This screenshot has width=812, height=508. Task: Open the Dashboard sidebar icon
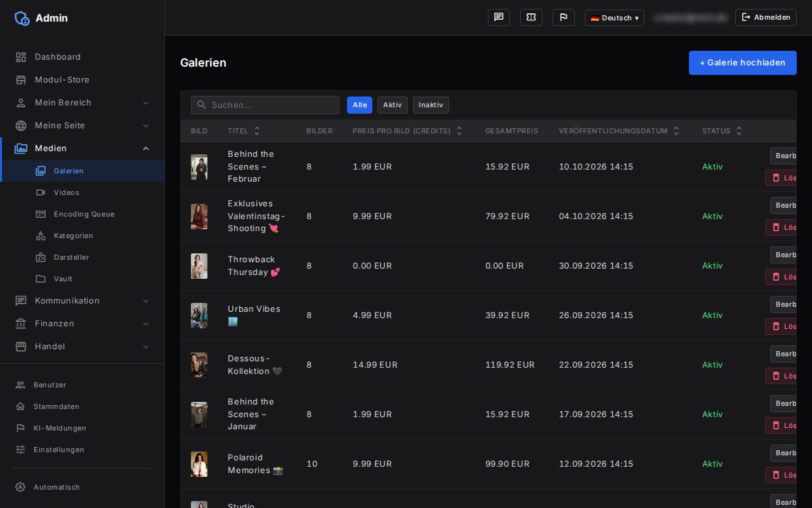tap(21, 57)
